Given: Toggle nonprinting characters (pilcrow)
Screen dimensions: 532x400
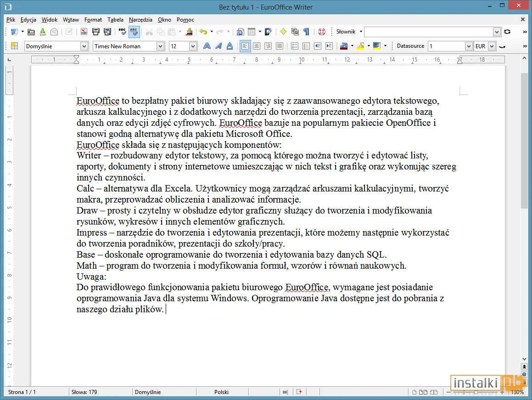Looking at the screenshot, I should [x=306, y=32].
